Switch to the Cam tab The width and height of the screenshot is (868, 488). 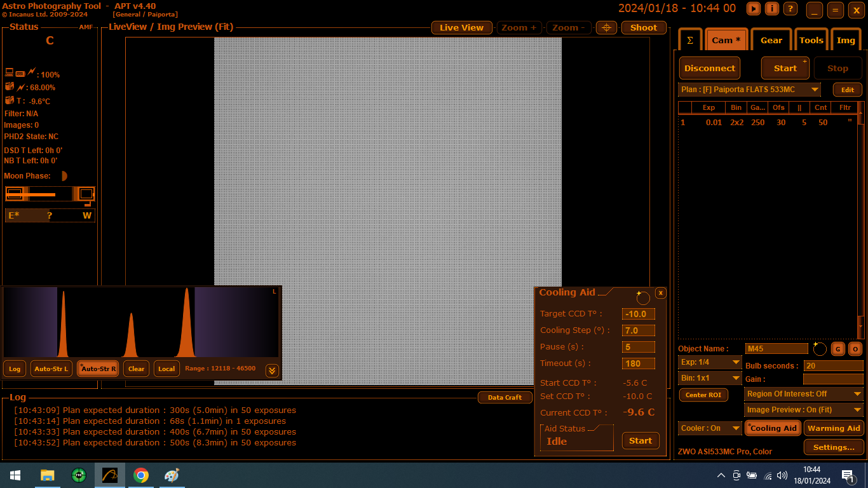pyautogui.click(x=726, y=40)
